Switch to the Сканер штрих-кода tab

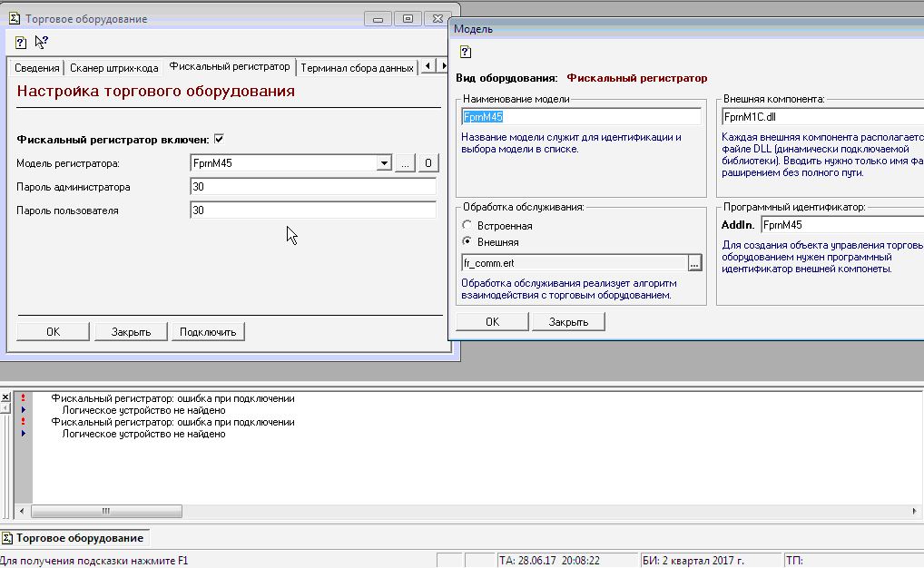(114, 68)
